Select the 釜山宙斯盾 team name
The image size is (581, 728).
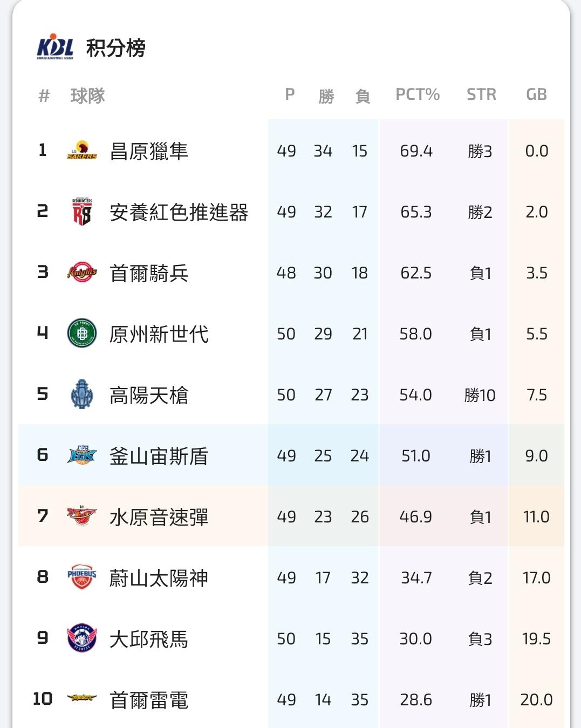pyautogui.click(x=159, y=456)
